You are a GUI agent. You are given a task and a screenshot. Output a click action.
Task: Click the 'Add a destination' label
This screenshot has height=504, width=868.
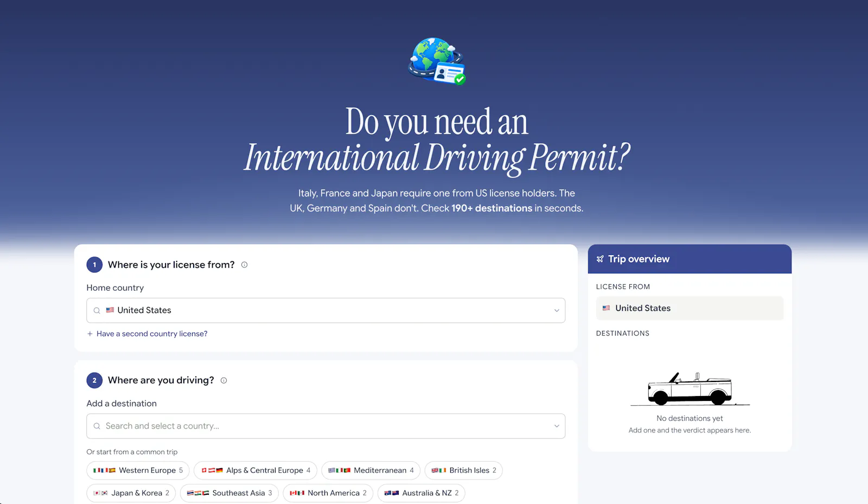(x=122, y=404)
